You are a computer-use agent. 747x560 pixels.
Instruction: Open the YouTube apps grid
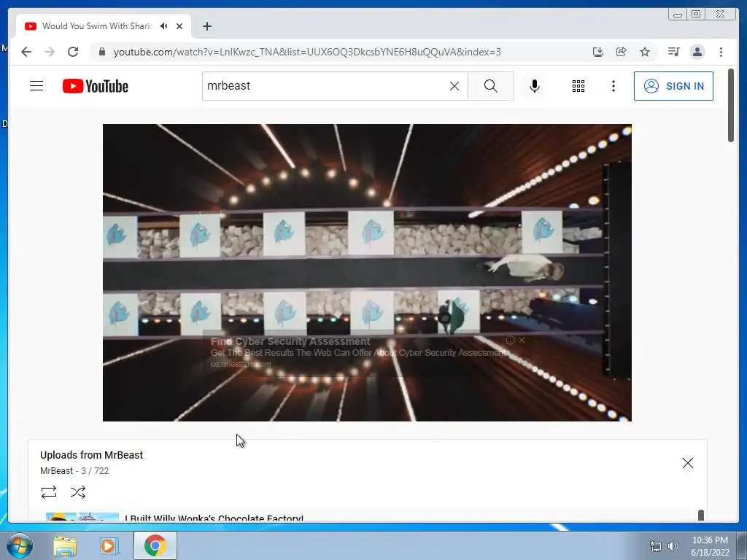coord(578,86)
